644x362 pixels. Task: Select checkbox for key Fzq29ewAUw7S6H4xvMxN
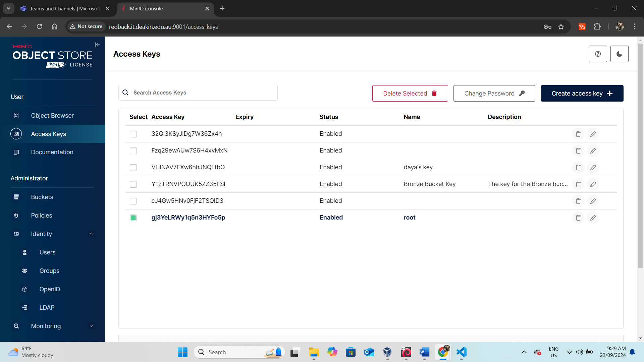[x=133, y=151]
